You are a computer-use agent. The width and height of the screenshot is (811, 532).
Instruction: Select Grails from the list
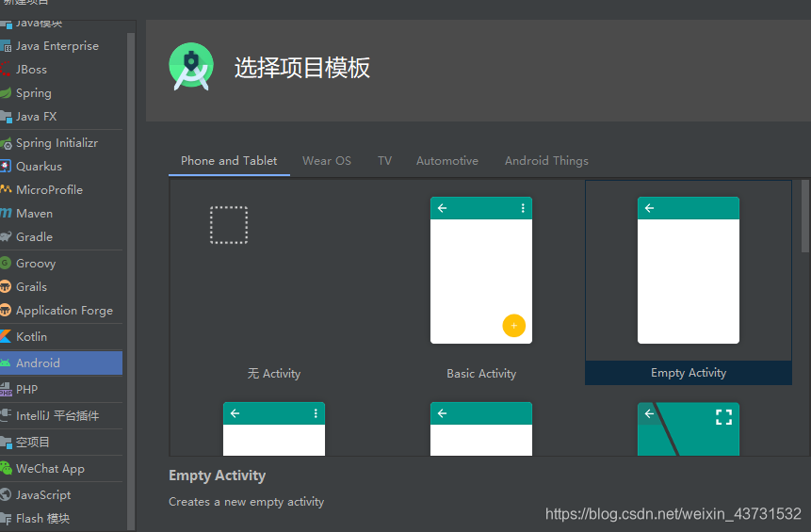tap(61, 286)
